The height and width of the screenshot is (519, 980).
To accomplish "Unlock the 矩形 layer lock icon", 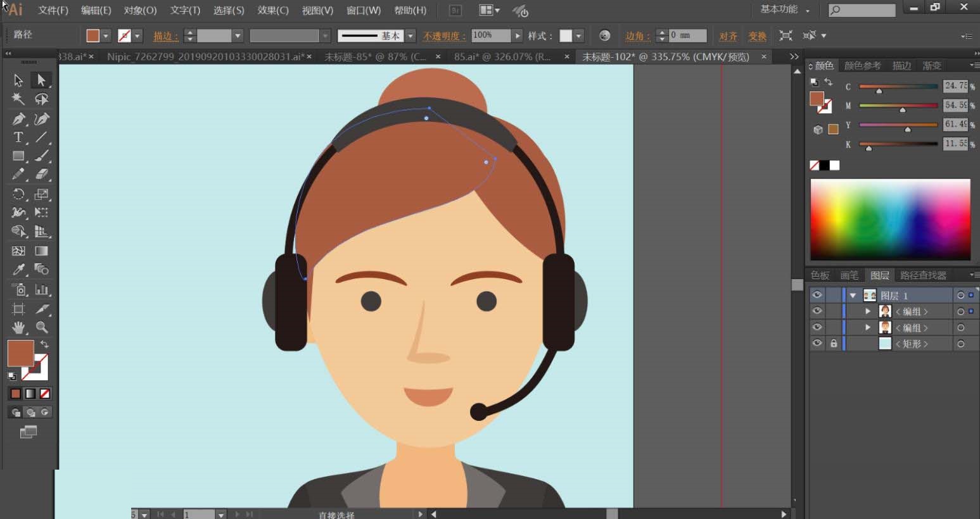I will coord(834,344).
